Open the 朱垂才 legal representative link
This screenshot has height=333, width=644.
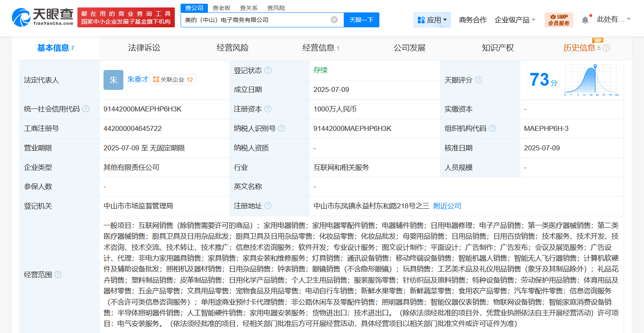pyautogui.click(x=137, y=79)
